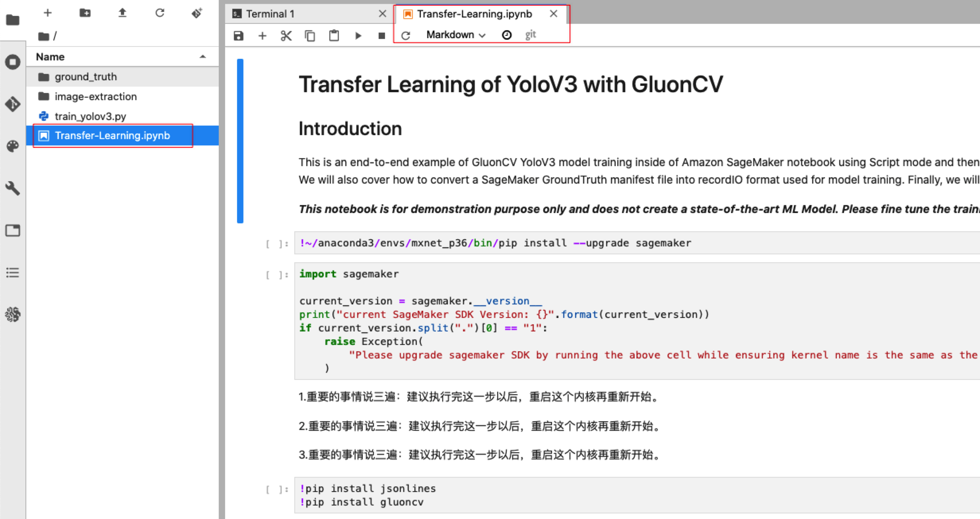
Task: Open the Git sidebar panel
Action: click(x=13, y=104)
